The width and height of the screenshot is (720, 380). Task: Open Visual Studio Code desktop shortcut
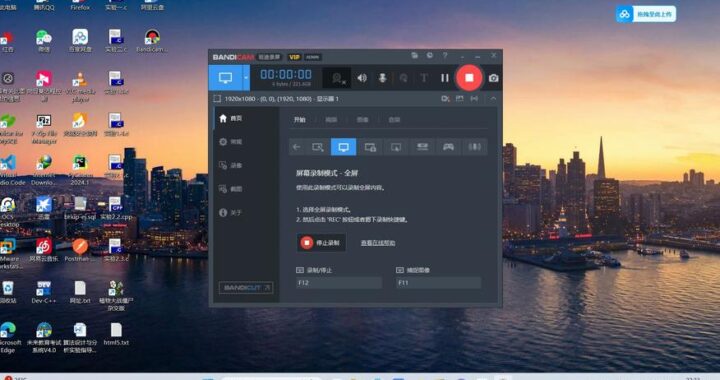pos(9,170)
